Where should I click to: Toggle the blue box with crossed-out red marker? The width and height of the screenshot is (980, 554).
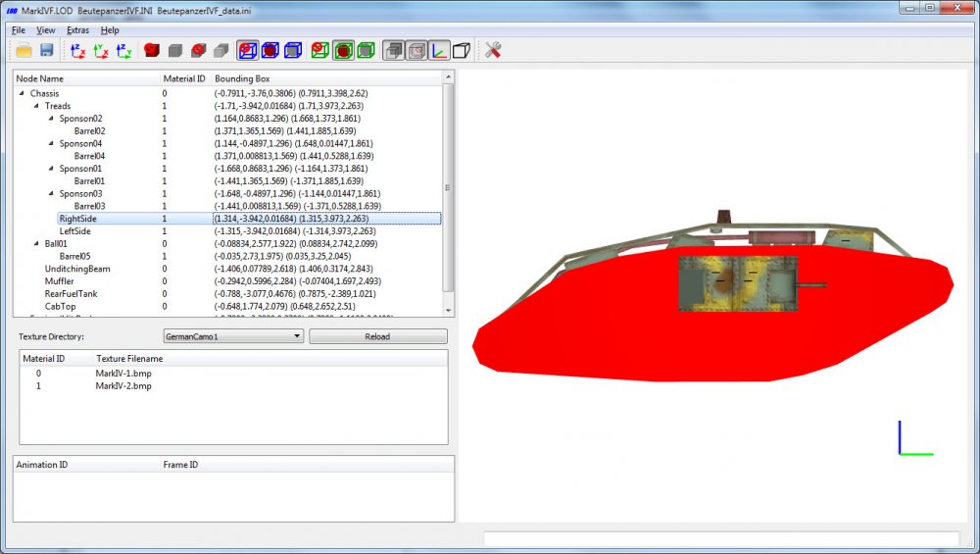tap(248, 51)
